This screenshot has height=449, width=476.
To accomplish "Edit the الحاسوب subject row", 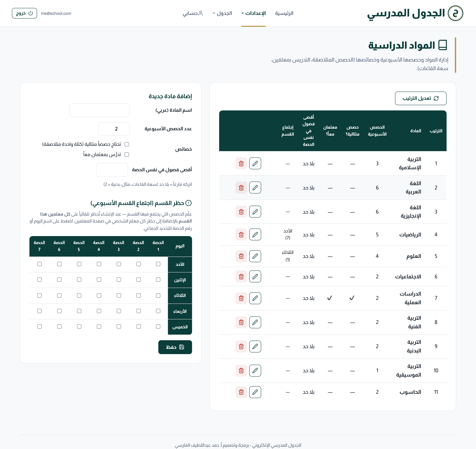I will (x=255, y=392).
